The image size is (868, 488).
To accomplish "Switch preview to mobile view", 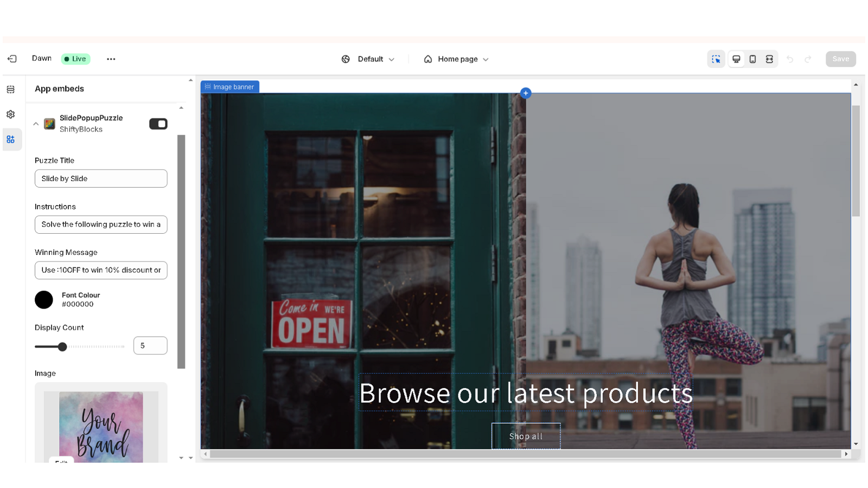I will click(752, 59).
